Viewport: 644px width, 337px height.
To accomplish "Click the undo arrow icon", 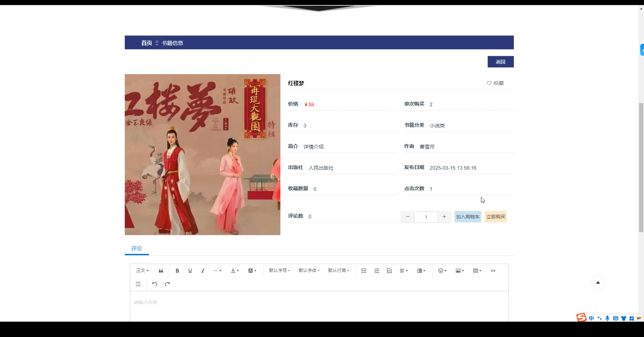I will pyautogui.click(x=154, y=284).
